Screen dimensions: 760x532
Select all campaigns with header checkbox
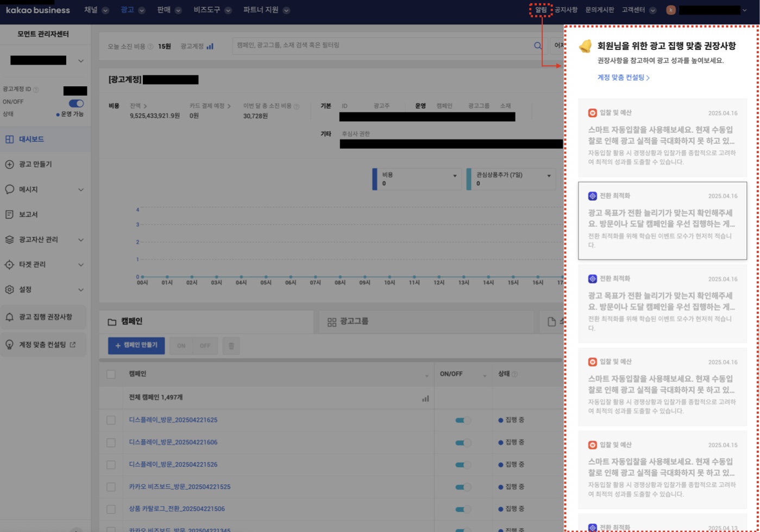point(111,374)
